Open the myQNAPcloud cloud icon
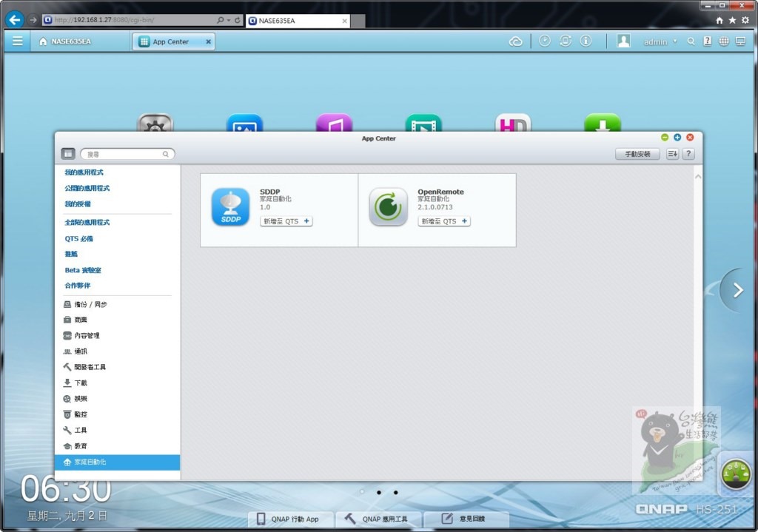The height and width of the screenshot is (532, 758). (516, 41)
